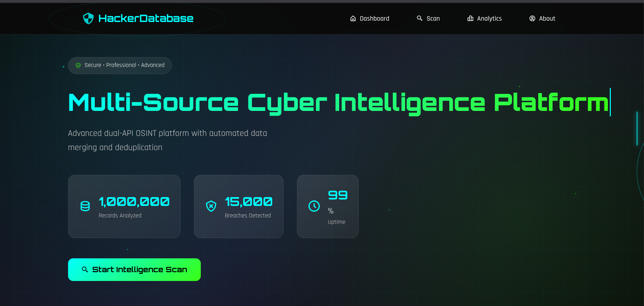The image size is (644, 306).
Task: Select the Records Analyzed stat card
Action: (x=124, y=206)
